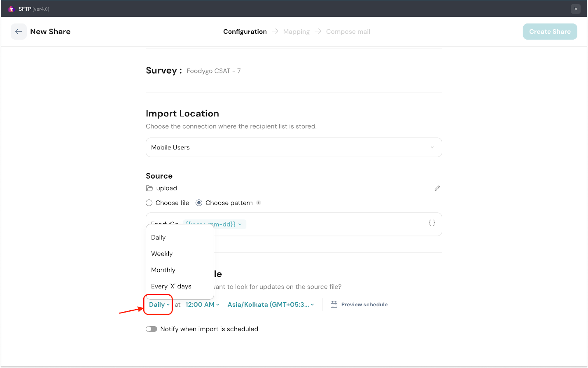This screenshot has height=368, width=588.
Task: Click the back arrow beside New Share
Action: pyautogui.click(x=18, y=32)
